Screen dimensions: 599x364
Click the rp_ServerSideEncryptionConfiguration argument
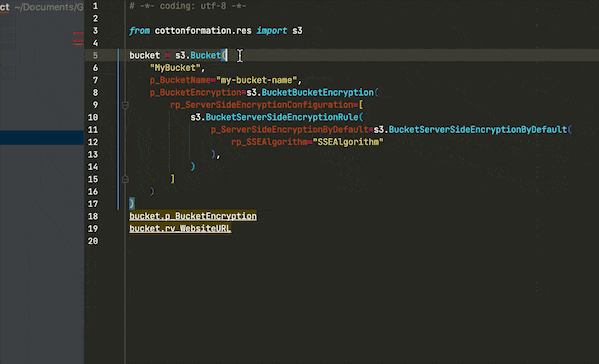point(262,105)
